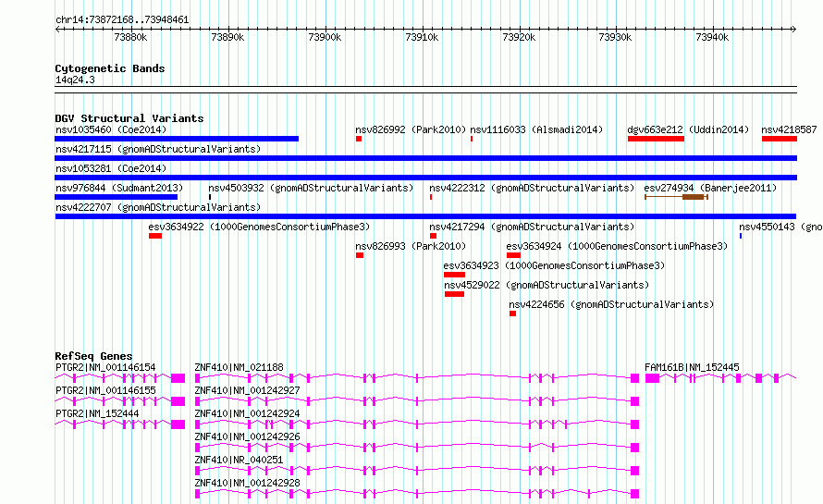Select the nsv976844 (Sudmant2013) blue bar
823x504 pixels.
point(116,197)
